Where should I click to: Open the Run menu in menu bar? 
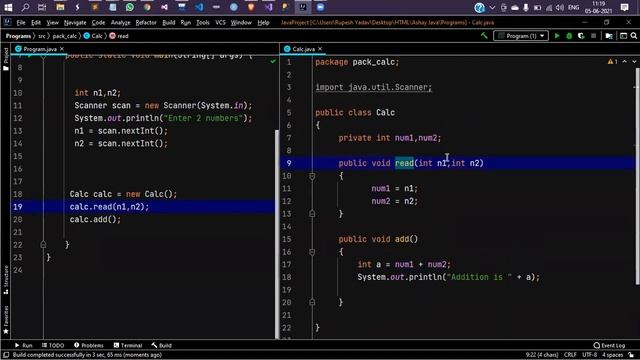point(186,22)
